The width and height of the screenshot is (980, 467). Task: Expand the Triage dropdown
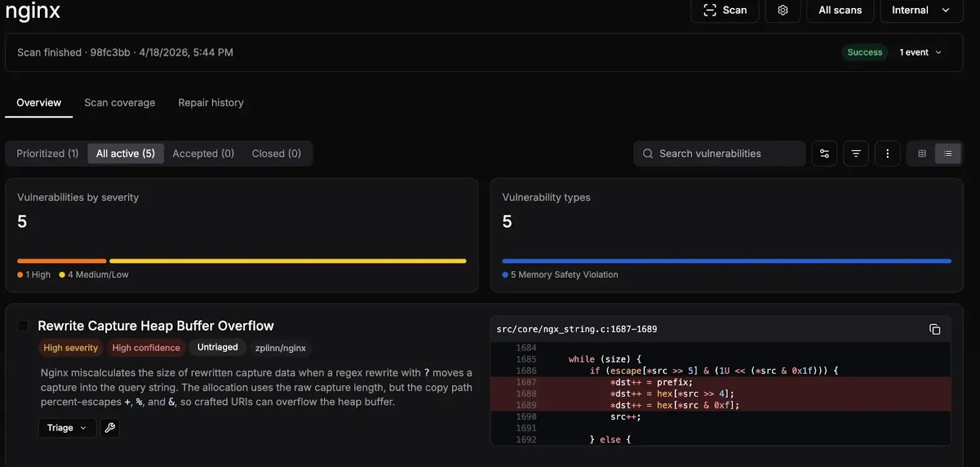tap(67, 428)
